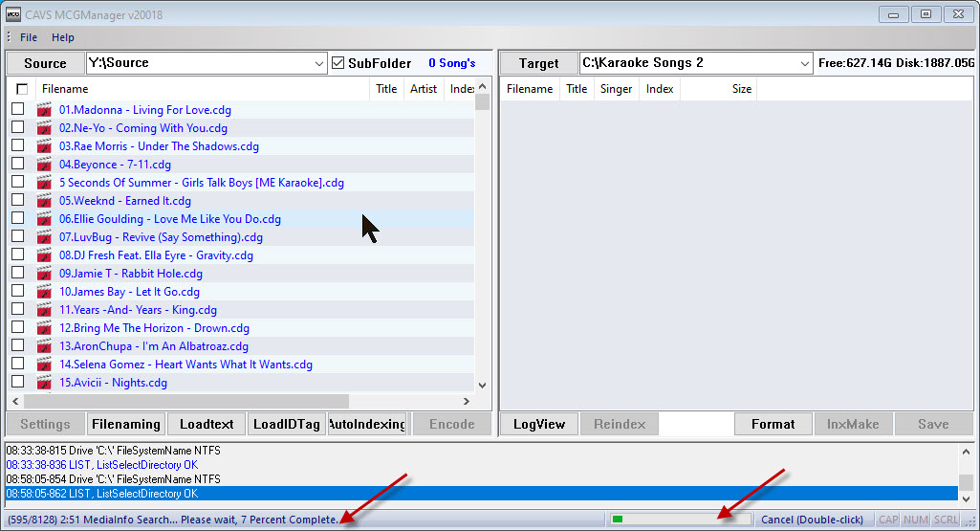The height and width of the screenshot is (531, 980).
Task: Click the file icon for 03.Rae Morris - Under The Shadows.cdg
Action: click(44, 146)
